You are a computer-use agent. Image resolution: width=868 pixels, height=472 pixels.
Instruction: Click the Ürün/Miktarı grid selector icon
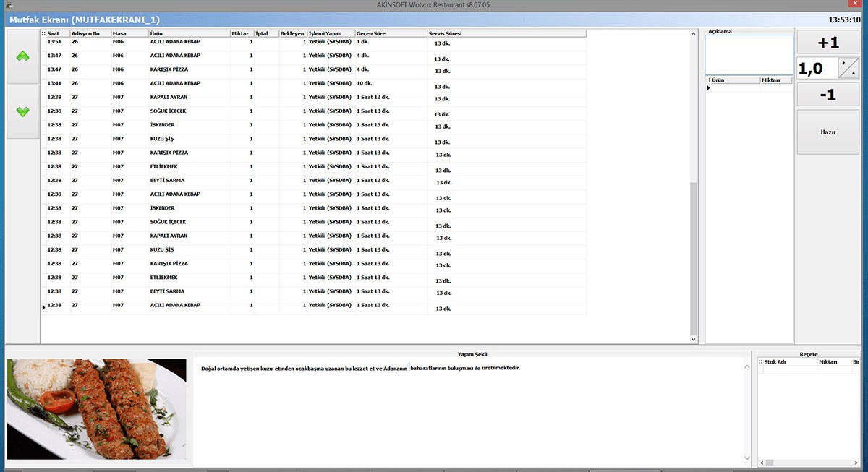pyautogui.click(x=709, y=80)
